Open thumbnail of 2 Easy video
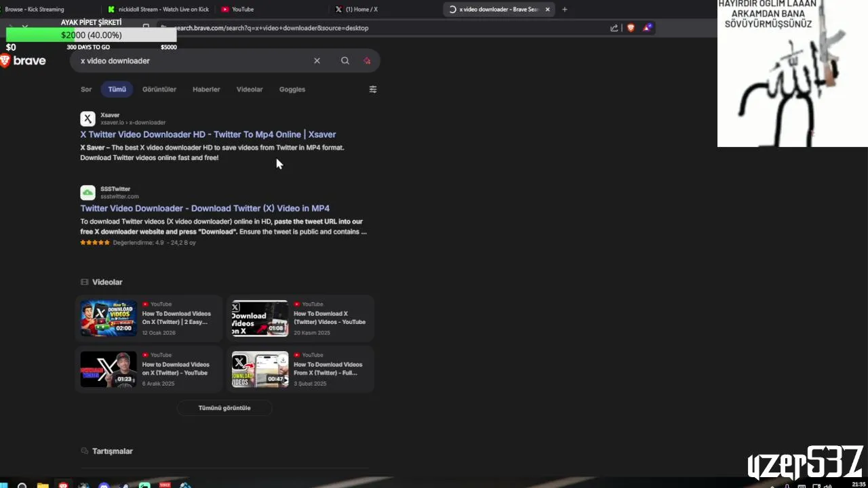Viewport: 868px width, 488px height. [108, 318]
